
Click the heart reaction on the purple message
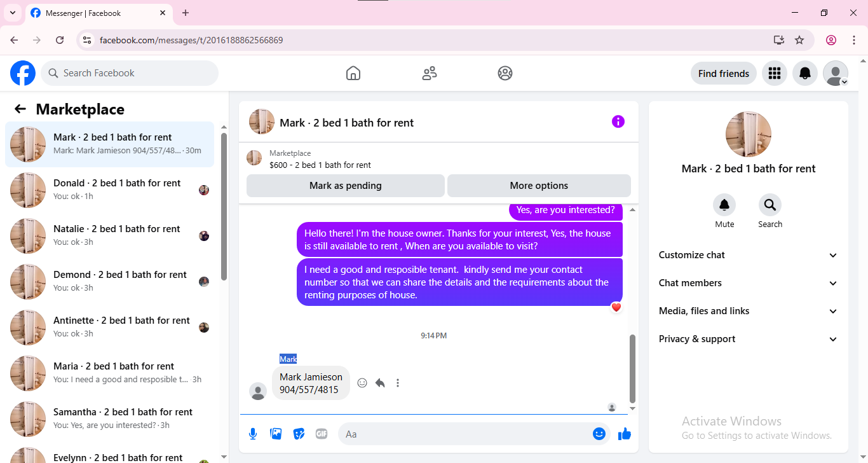click(616, 307)
